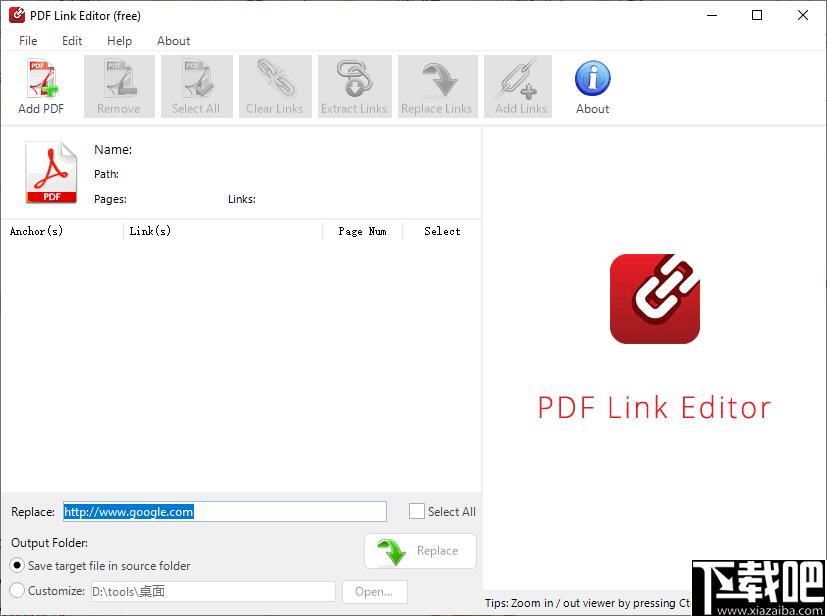Screen dimensions: 827x616
Task: Open the File menu
Action: point(28,41)
